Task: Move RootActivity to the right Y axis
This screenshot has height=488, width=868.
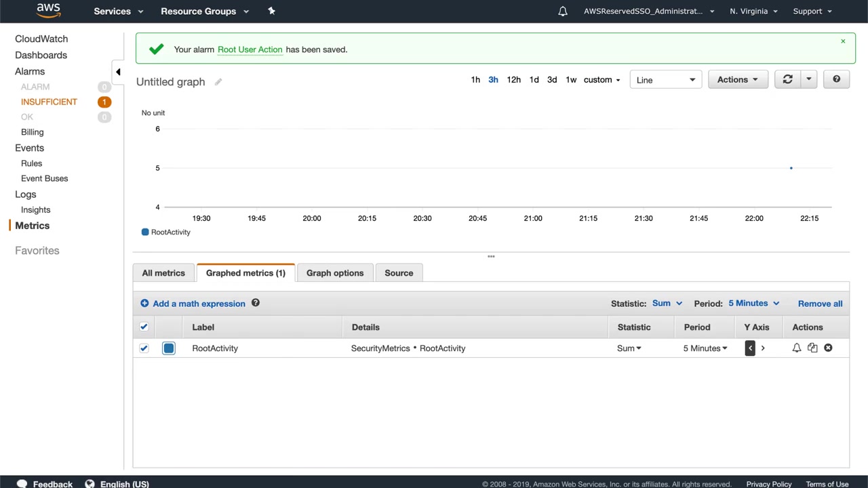Action: point(763,348)
